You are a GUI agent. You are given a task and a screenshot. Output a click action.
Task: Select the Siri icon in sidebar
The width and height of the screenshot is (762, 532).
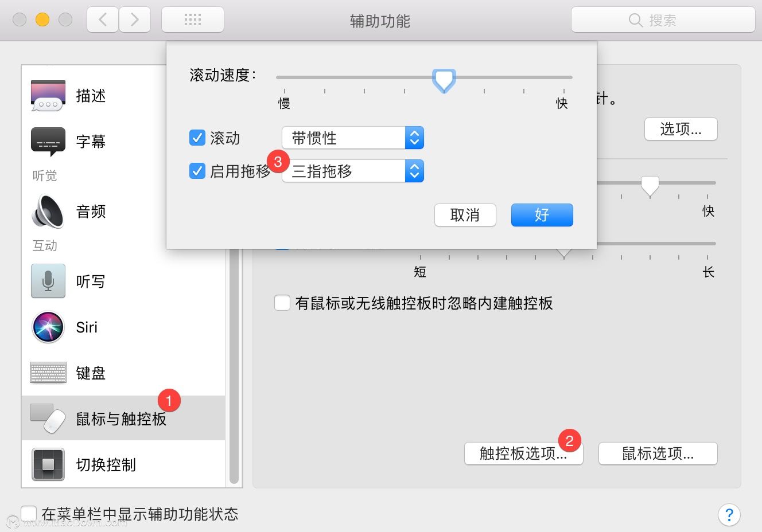[48, 327]
